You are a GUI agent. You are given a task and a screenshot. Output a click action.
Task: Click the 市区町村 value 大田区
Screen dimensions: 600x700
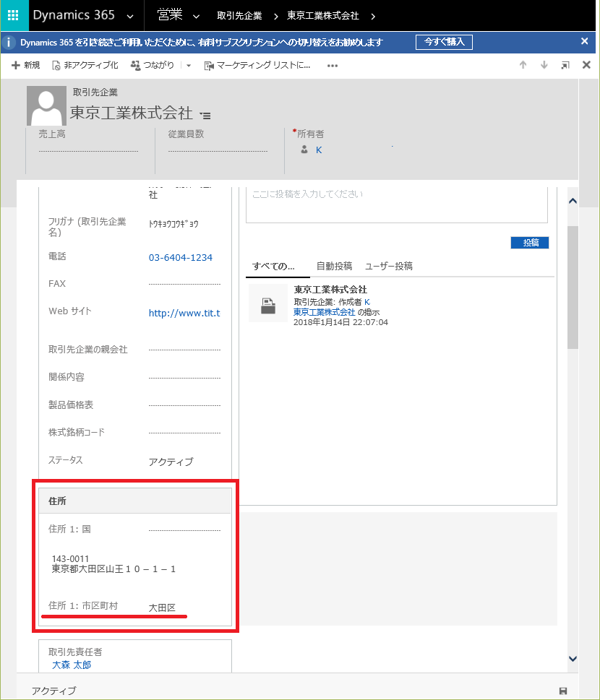point(162,608)
